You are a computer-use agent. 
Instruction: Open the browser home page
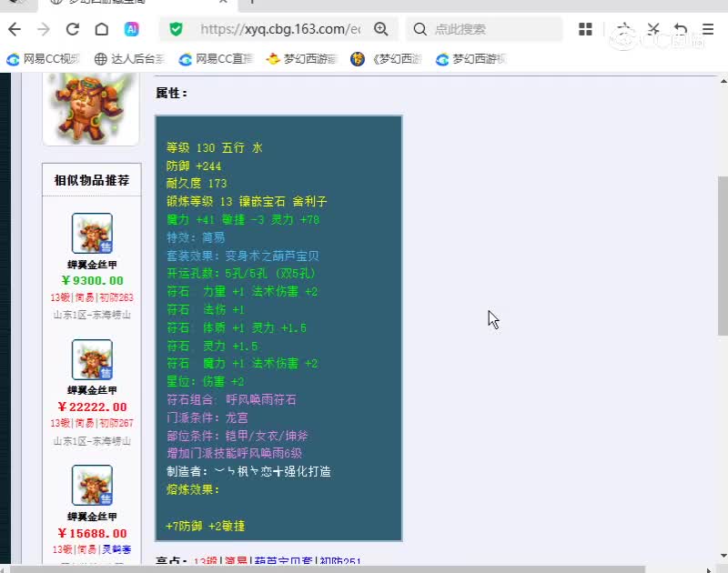(102, 29)
